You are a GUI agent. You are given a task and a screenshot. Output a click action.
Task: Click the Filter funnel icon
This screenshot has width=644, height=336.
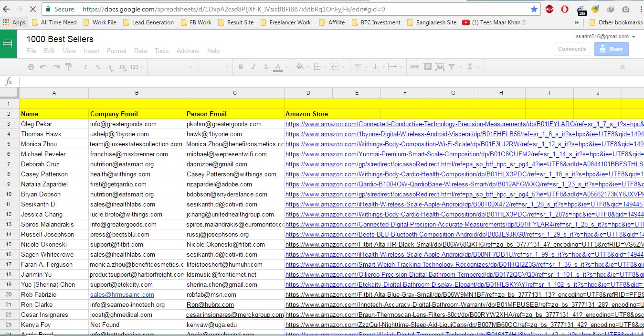(451, 67)
